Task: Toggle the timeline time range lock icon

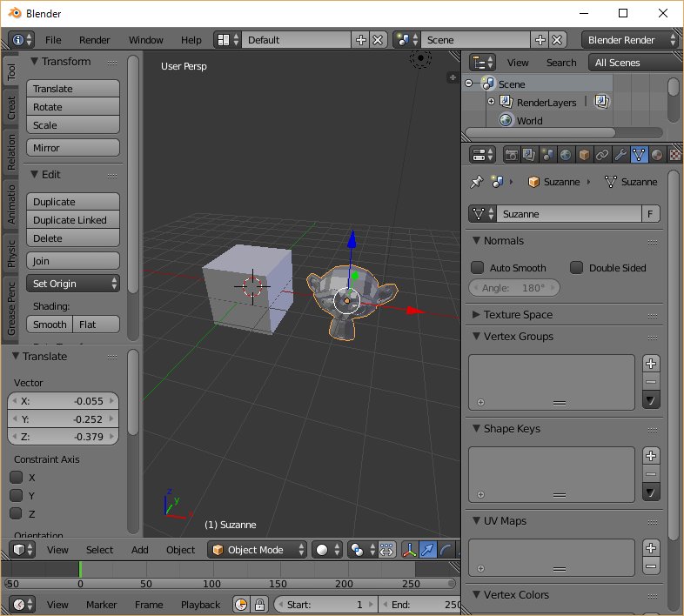Action: click(259, 605)
